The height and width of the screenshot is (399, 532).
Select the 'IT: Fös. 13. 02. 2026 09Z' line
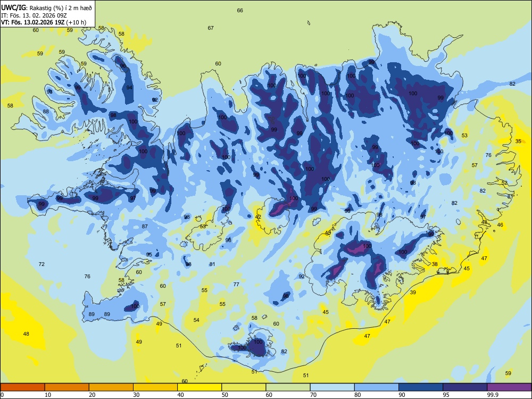(34, 15)
